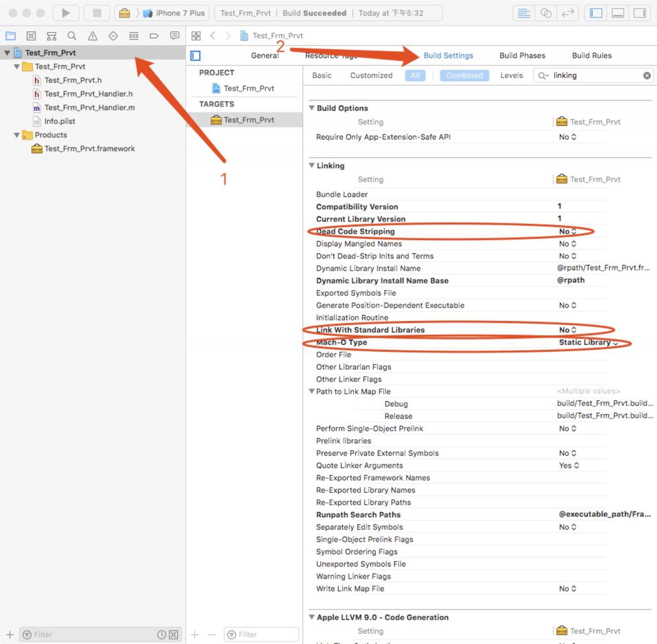Change Require Only App-Extension-Safe API value
This screenshot has width=657, height=644.
coord(568,137)
